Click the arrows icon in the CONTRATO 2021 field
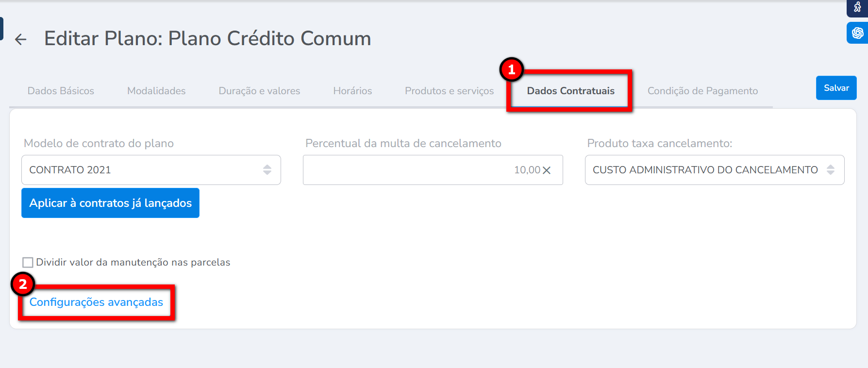 267,170
